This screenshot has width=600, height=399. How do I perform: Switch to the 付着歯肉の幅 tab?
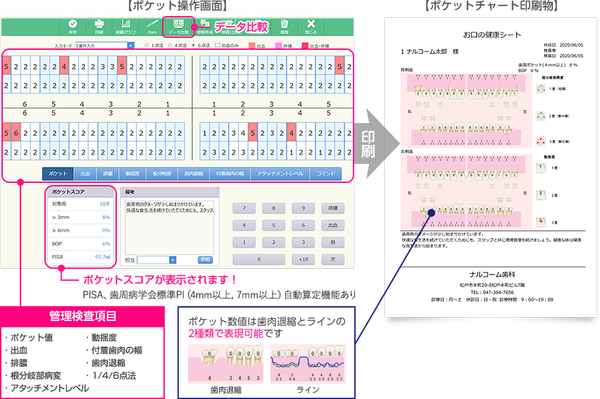pos(230,174)
